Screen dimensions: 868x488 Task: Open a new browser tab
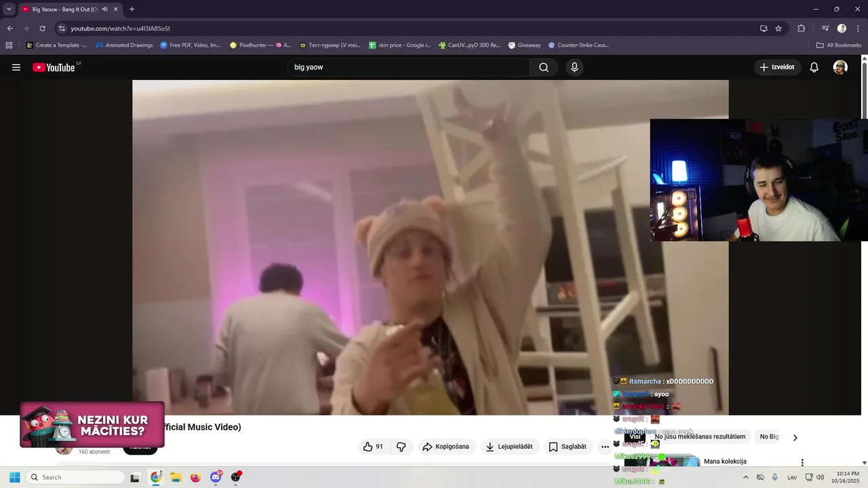(132, 9)
